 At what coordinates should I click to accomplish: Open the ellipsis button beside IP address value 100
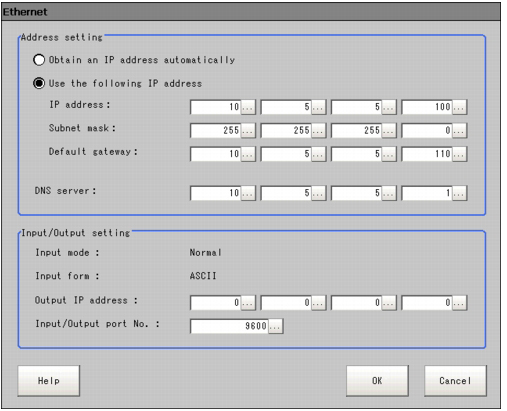[x=460, y=107]
